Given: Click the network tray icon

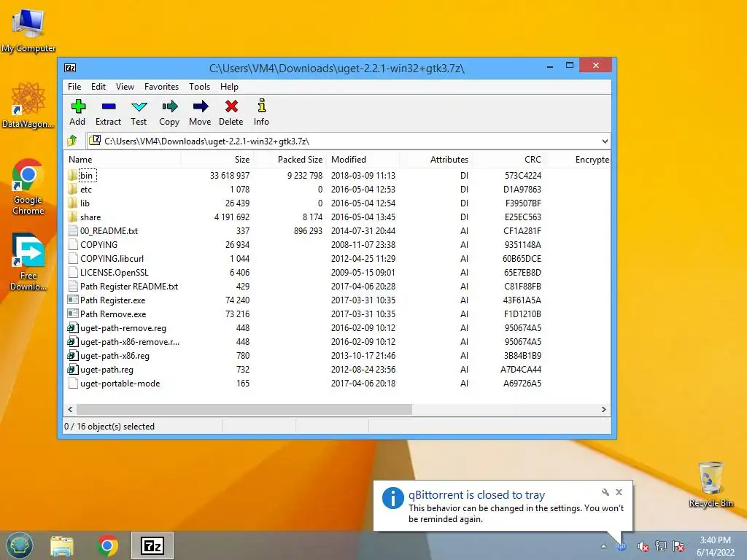Looking at the screenshot, I should click(x=661, y=546).
